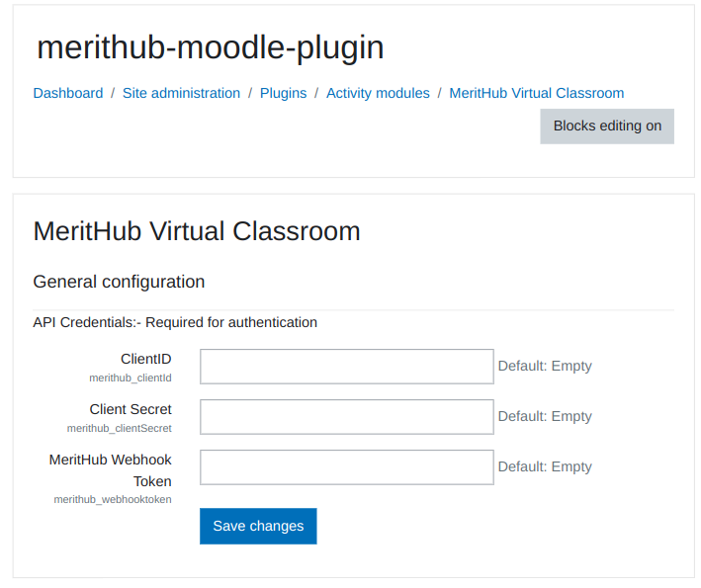Image resolution: width=701 pixels, height=588 pixels.
Task: Save changes to the configuration
Action: (258, 526)
